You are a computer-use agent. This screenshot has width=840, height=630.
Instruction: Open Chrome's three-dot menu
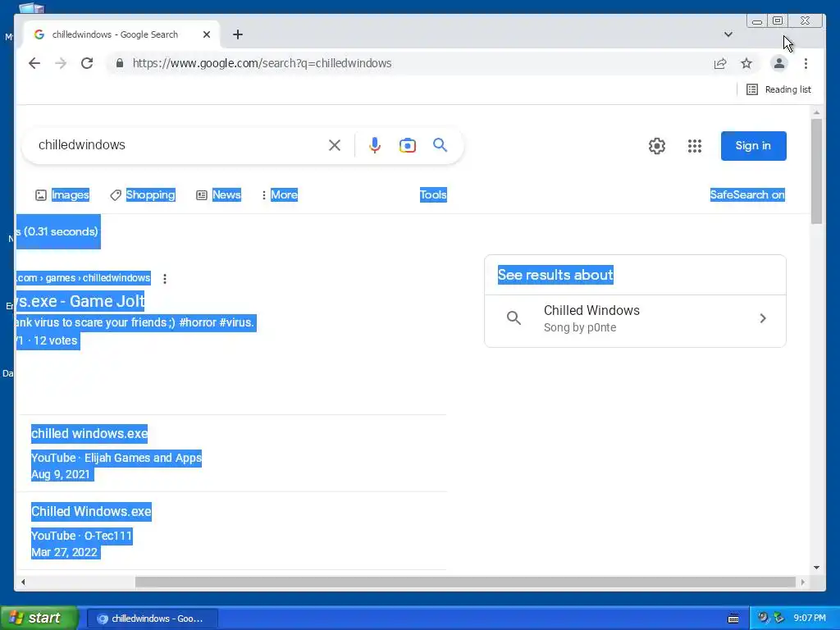coord(806,64)
